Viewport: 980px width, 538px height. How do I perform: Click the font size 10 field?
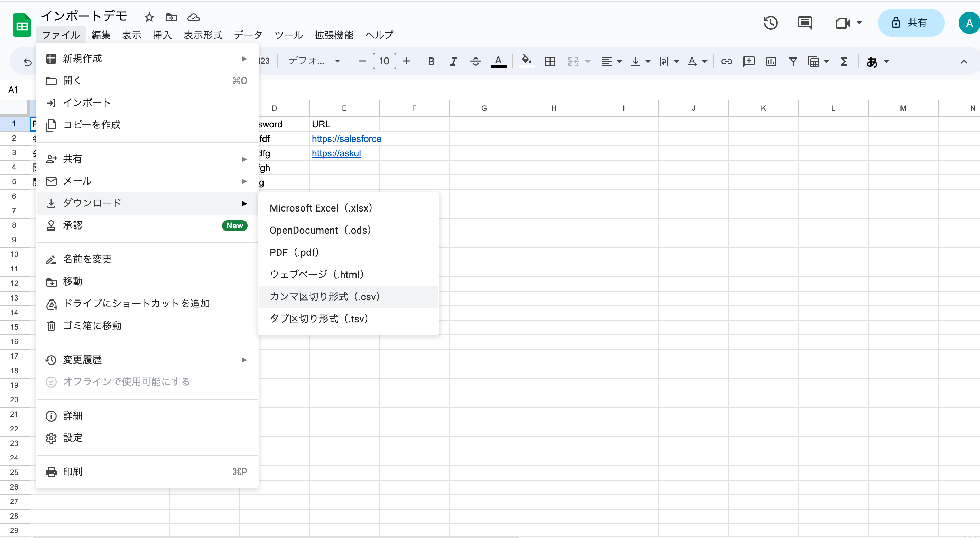point(384,61)
